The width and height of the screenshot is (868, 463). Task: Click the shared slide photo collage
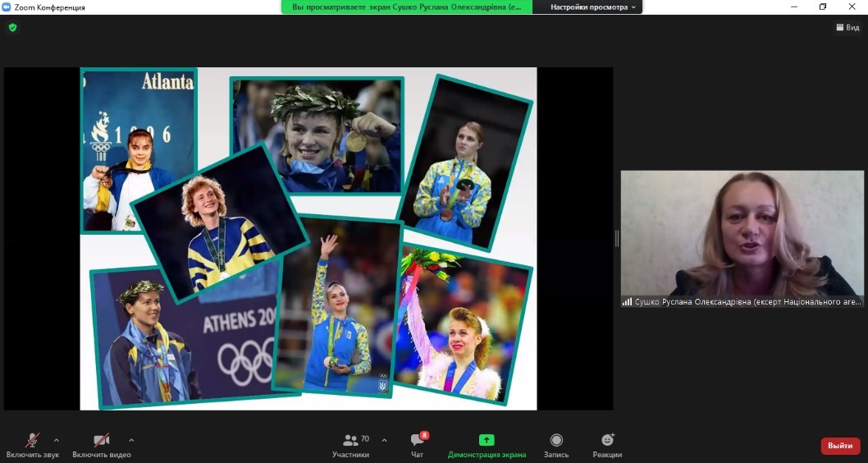tap(308, 238)
